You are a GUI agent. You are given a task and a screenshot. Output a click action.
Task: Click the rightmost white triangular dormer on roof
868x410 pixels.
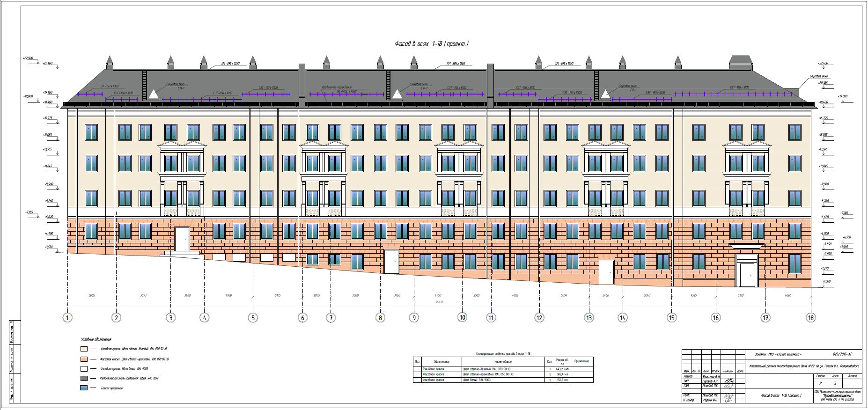pos(605,94)
